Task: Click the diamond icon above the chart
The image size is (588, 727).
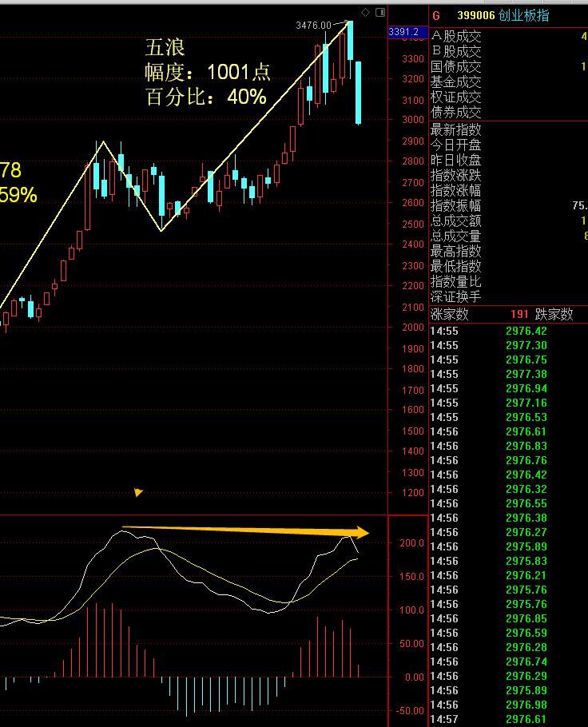Action: pos(365,13)
